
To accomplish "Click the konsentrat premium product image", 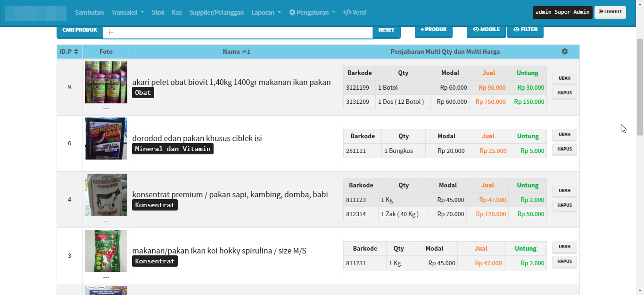I will coord(106,194).
